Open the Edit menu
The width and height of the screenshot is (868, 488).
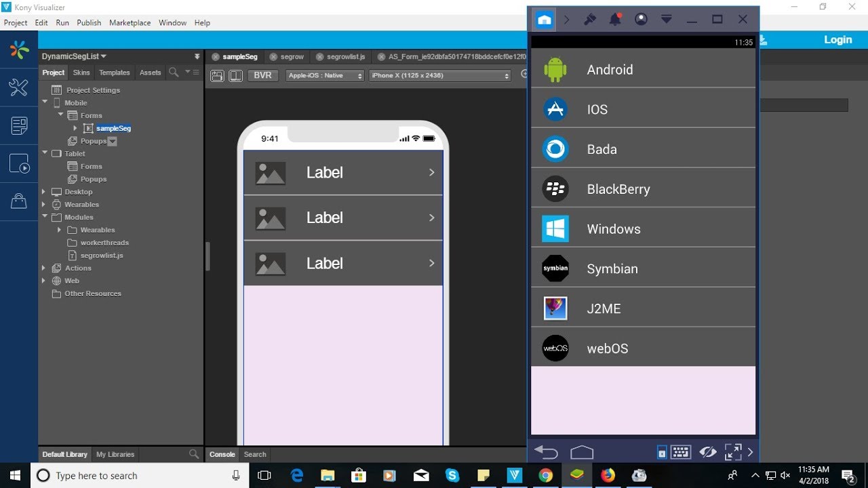pyautogui.click(x=41, y=22)
